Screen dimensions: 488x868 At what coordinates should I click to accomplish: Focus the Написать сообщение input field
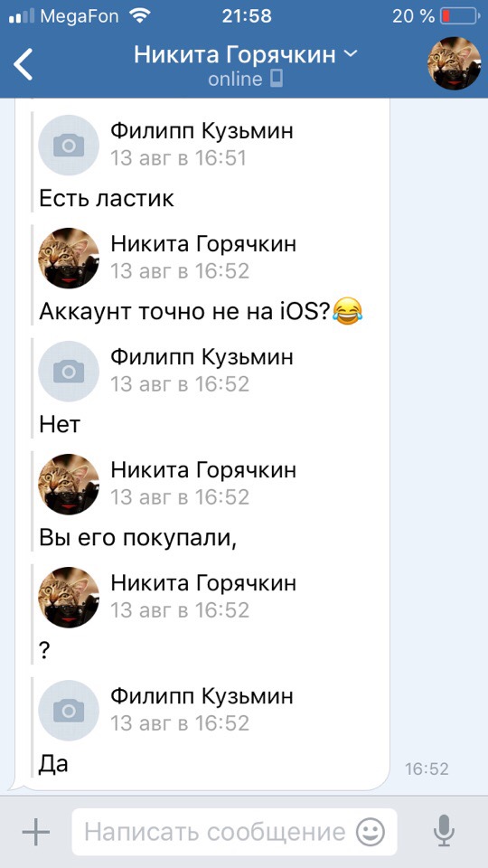(234, 832)
